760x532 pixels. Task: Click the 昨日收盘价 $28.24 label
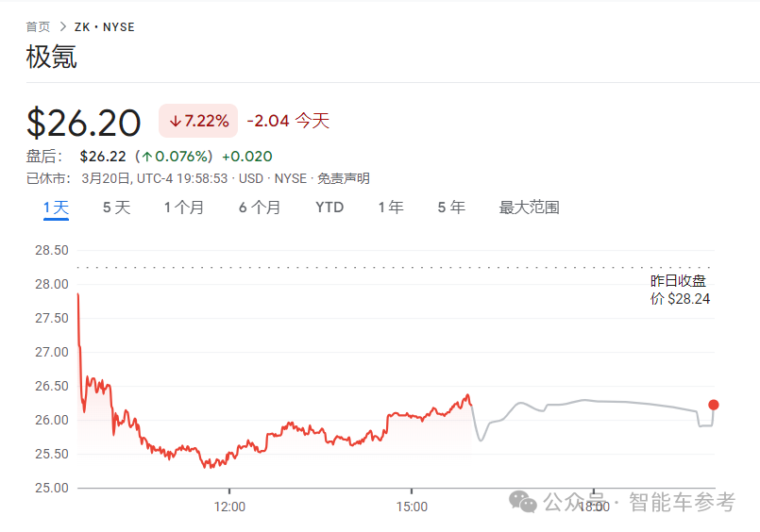click(680, 290)
